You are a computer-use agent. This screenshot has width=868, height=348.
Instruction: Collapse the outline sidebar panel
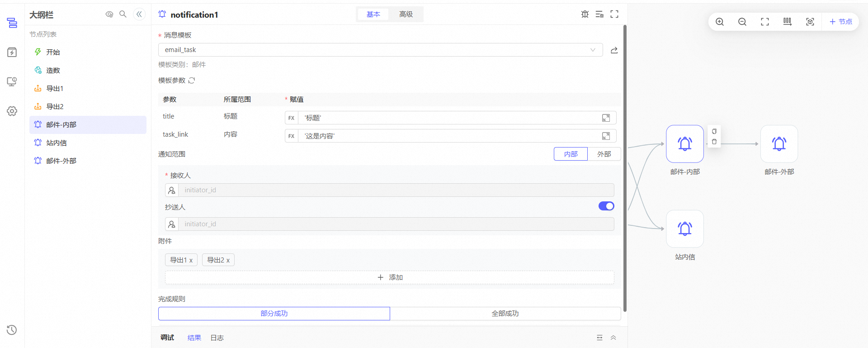click(139, 14)
